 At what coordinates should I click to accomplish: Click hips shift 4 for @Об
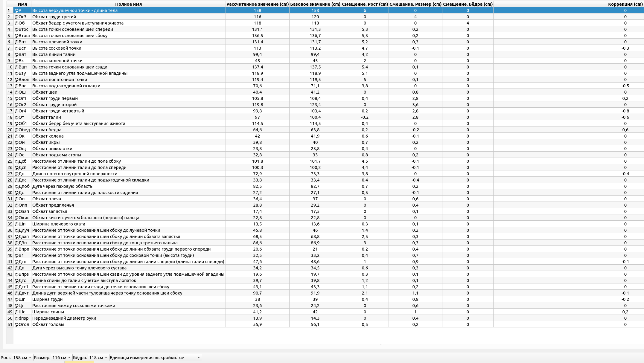click(x=468, y=23)
